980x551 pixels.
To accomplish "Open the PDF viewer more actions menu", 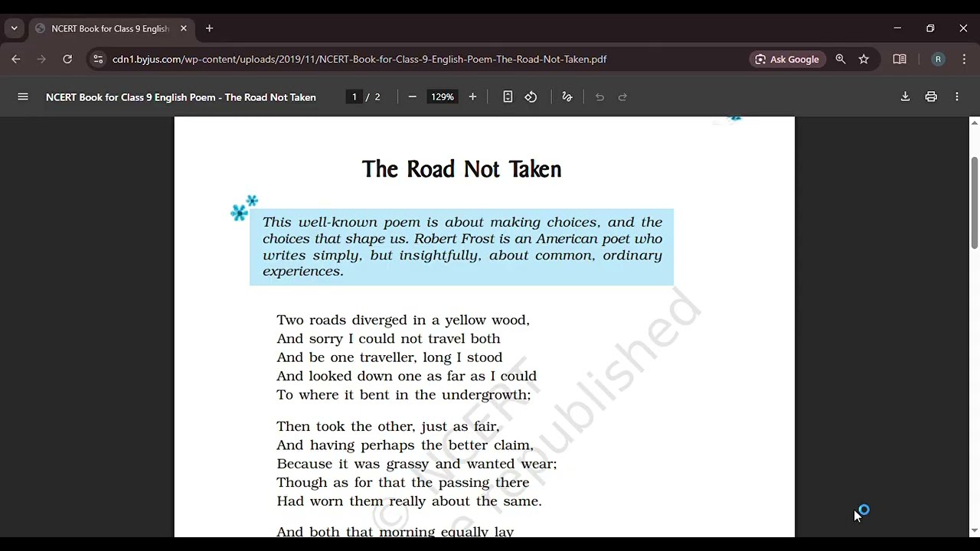I will (957, 97).
